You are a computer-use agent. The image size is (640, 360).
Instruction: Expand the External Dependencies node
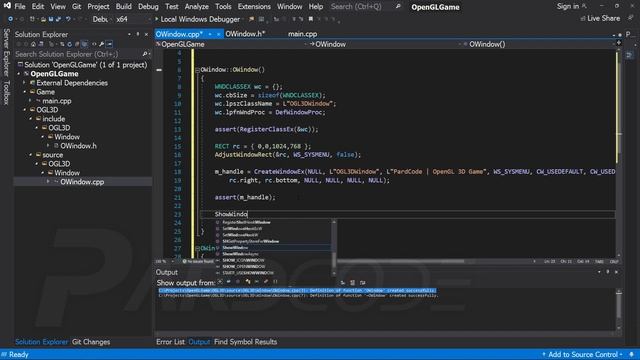tap(24, 83)
